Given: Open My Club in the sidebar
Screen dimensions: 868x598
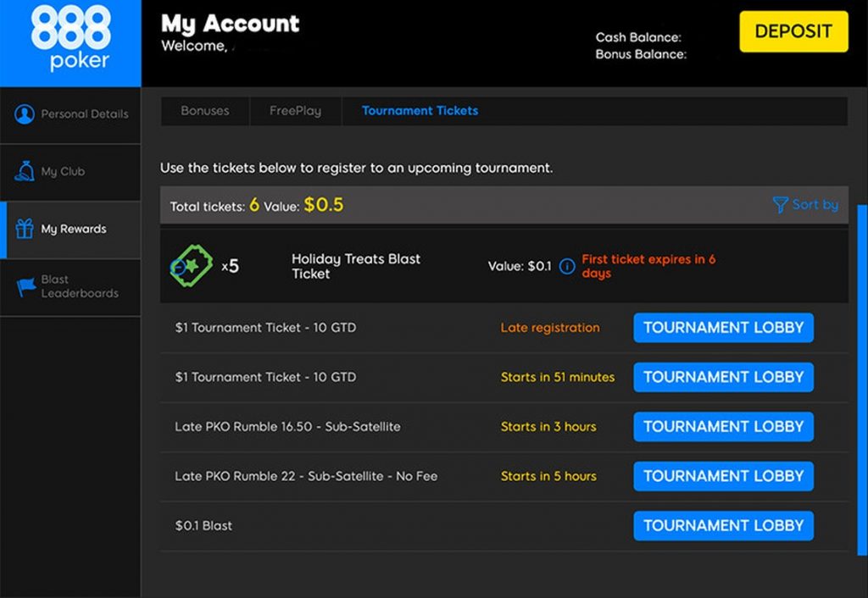Looking at the screenshot, I should [x=70, y=172].
